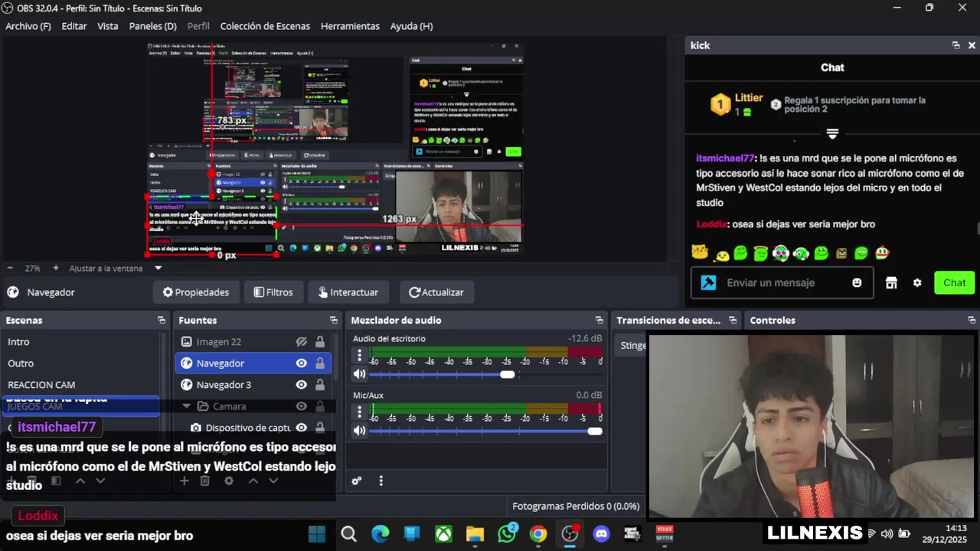Open Audio del escritorio options menu
Screen dimensions: 980x551
(x=359, y=355)
